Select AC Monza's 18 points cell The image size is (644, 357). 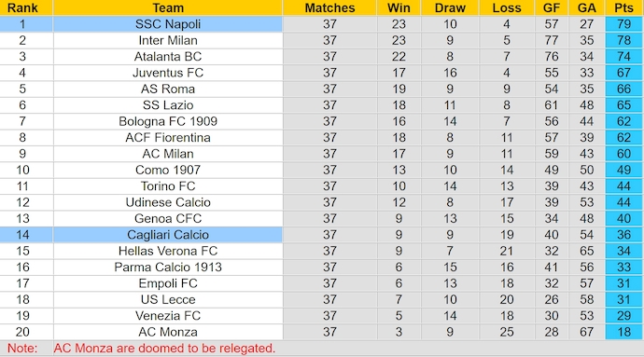[623, 332]
